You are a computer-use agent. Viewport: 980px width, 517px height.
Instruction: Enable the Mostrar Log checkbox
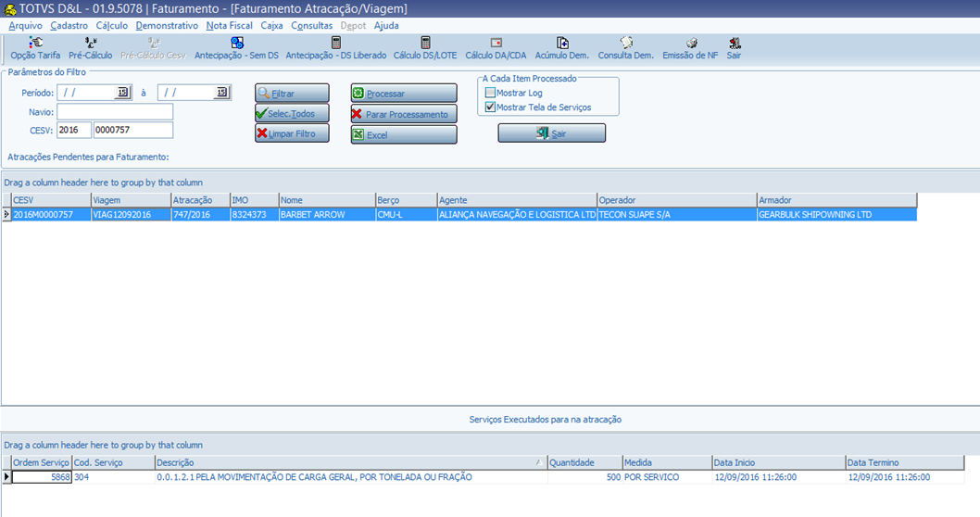point(491,93)
